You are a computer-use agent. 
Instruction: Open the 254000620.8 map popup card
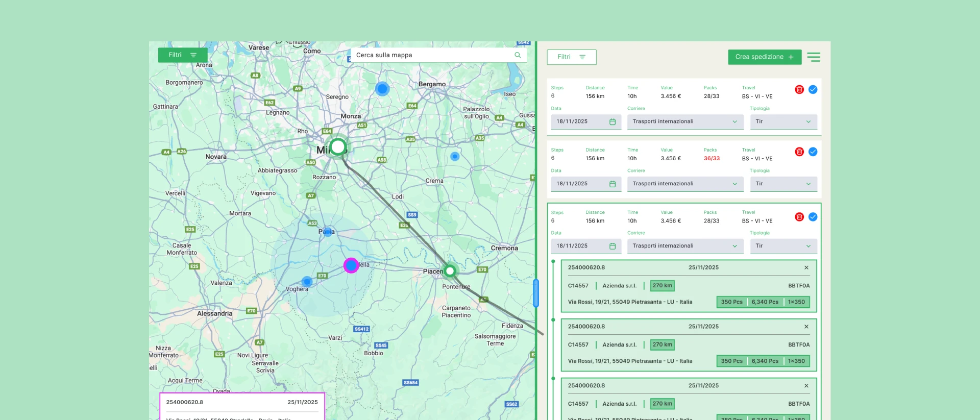[x=242, y=407]
